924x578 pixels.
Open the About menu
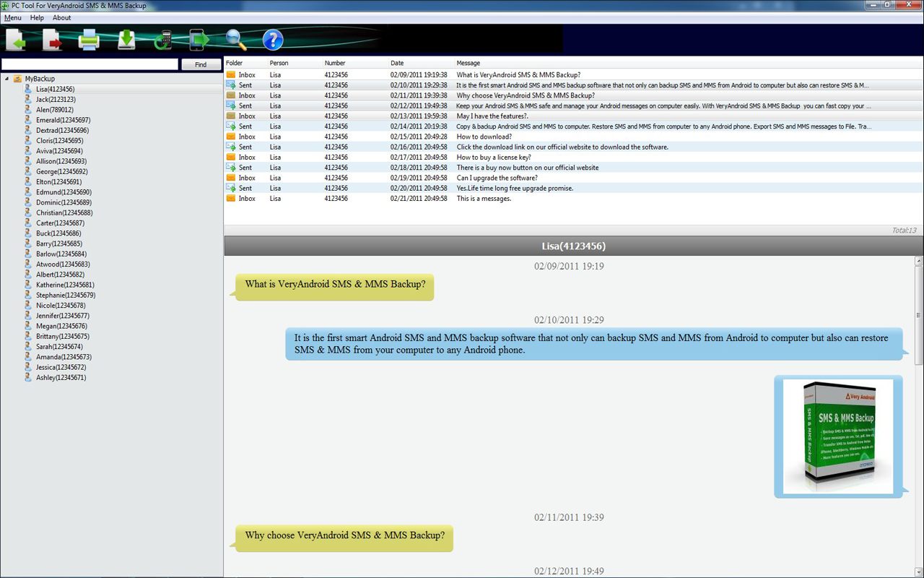coord(61,17)
